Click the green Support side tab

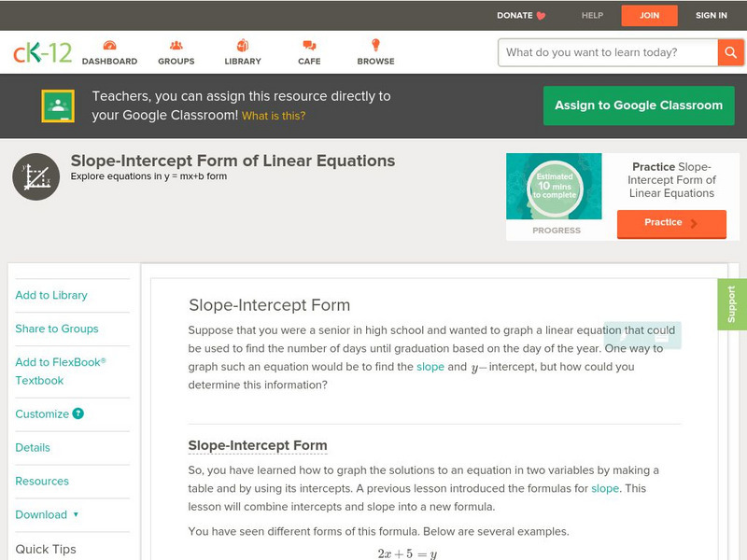(x=732, y=304)
